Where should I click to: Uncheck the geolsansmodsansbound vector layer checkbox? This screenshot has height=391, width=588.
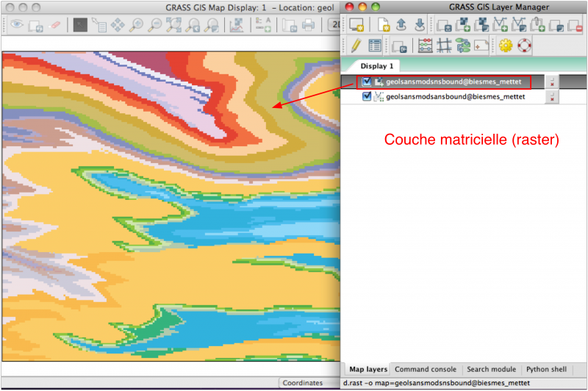click(367, 96)
